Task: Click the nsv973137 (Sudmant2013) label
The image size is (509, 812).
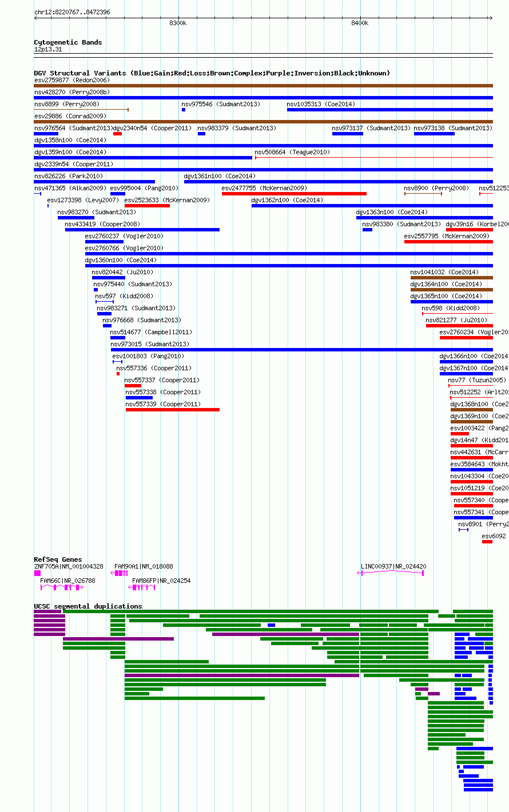Action: (371, 128)
